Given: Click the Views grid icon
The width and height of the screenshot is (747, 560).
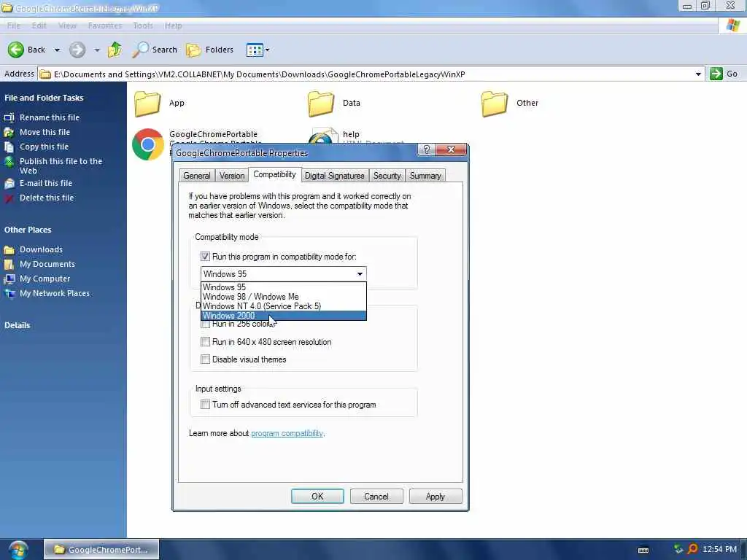Looking at the screenshot, I should (255, 50).
